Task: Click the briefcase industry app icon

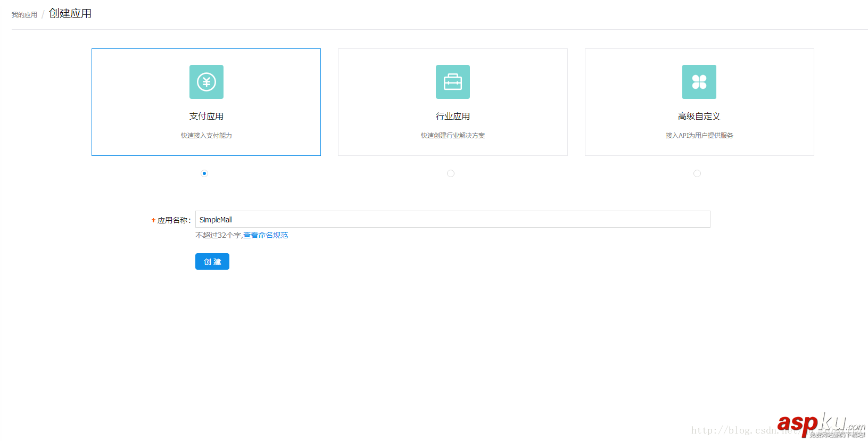Action: point(453,82)
